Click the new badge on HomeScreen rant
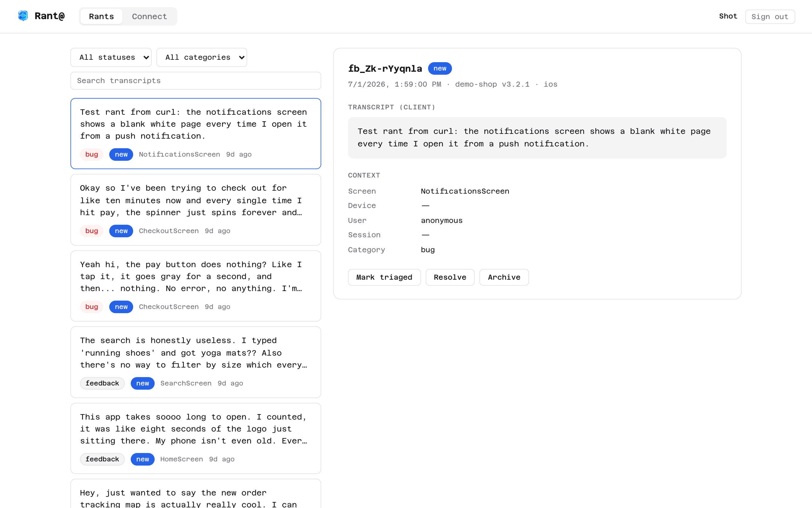 pyautogui.click(x=143, y=459)
